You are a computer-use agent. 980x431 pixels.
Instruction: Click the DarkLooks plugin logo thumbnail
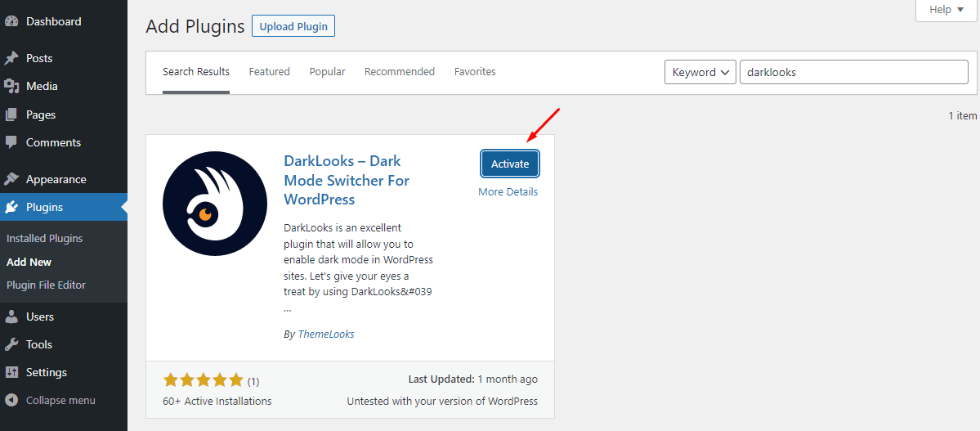tap(216, 204)
